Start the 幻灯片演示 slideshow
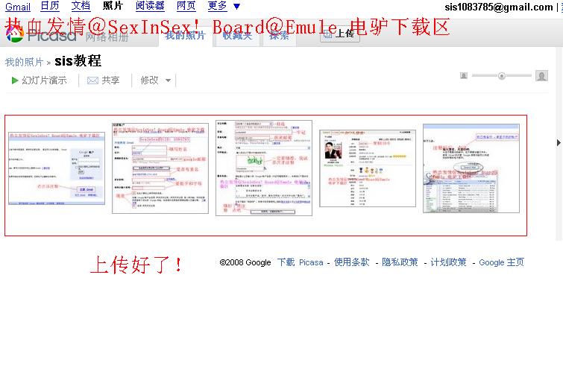This screenshot has width=563, height=392. [39, 80]
